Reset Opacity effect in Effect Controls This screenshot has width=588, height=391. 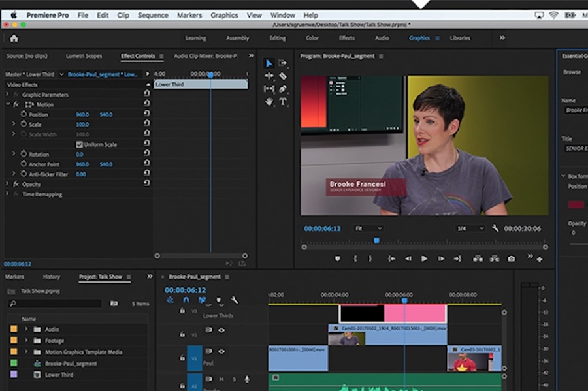click(146, 183)
